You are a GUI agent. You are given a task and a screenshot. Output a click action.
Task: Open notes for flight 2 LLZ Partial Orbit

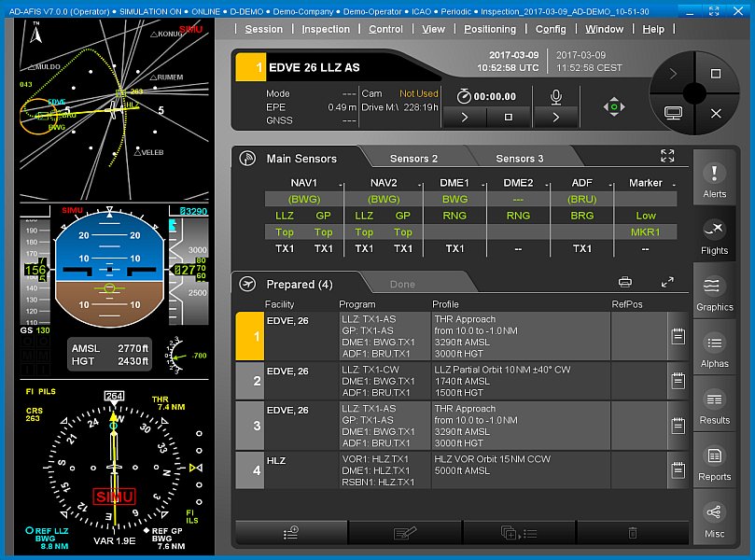coord(678,381)
